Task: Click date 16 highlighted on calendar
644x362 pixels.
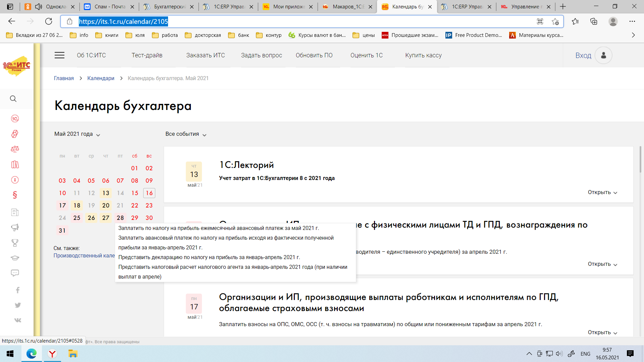Action: click(x=149, y=193)
